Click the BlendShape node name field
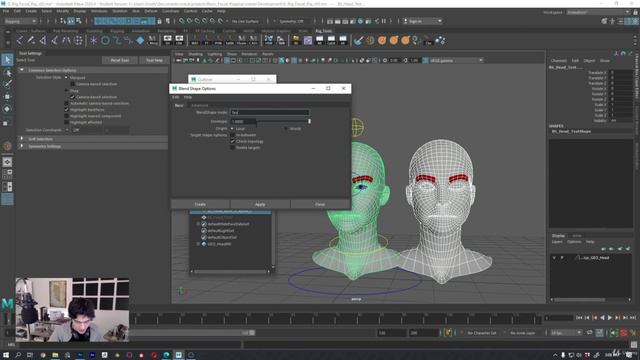The width and height of the screenshot is (640, 360). tap(269, 112)
